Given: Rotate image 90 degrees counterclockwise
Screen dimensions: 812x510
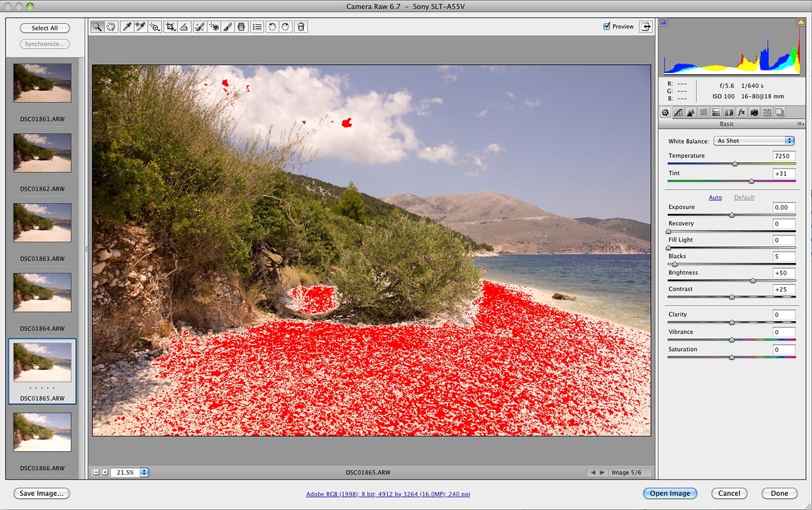Looking at the screenshot, I should tap(272, 27).
